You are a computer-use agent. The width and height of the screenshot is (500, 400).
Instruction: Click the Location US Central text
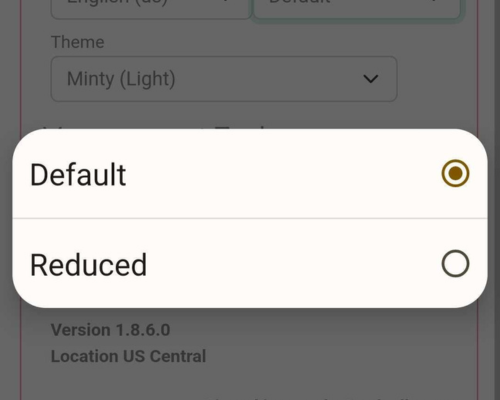click(128, 356)
